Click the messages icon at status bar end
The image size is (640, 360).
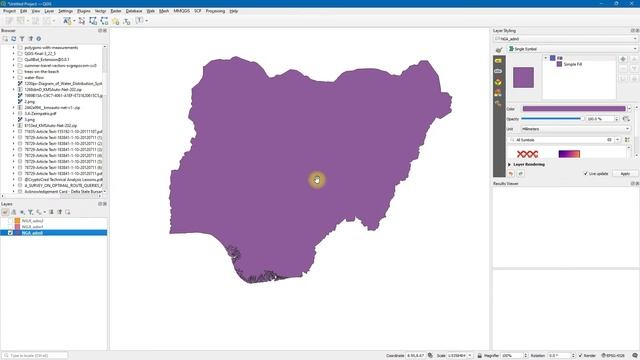coord(635,356)
